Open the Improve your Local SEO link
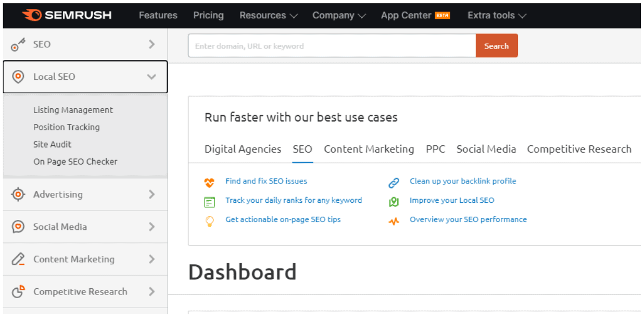This screenshot has width=644, height=319. pos(452,200)
